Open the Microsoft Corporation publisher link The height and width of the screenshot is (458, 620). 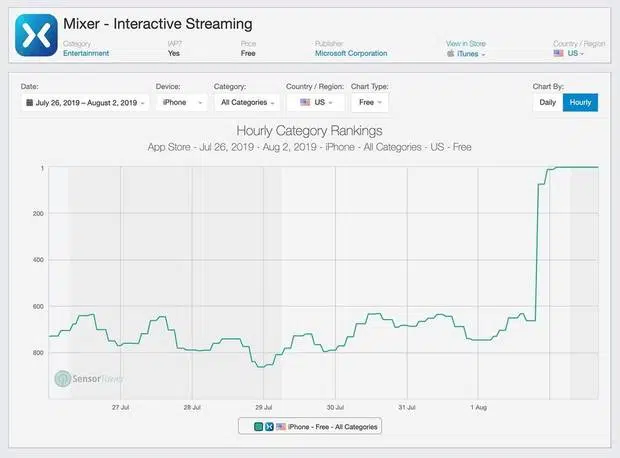[x=351, y=53]
